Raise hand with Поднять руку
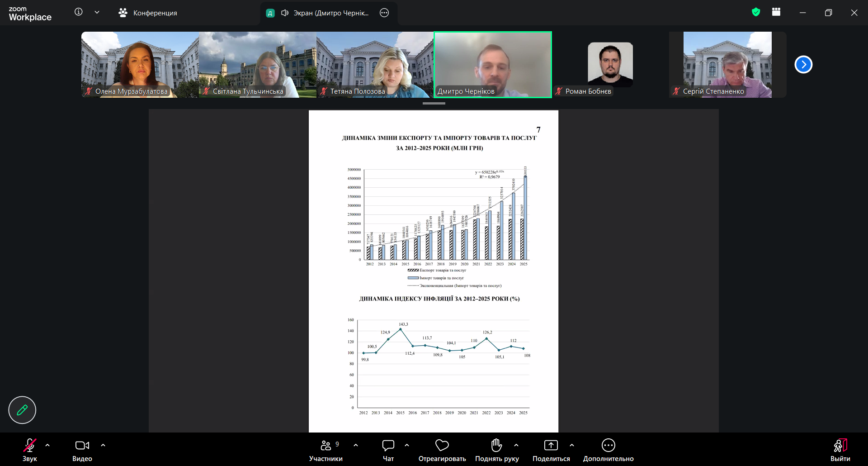Image resolution: width=868 pixels, height=466 pixels. coord(497,450)
